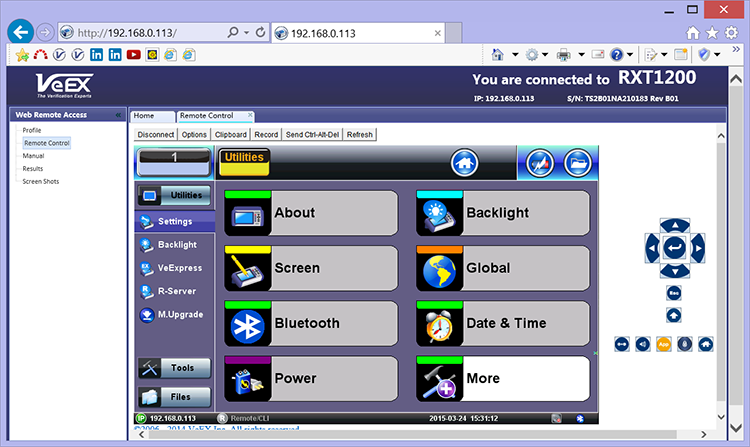
Task: Expand the Help dropdown arrow
Action: point(630,55)
